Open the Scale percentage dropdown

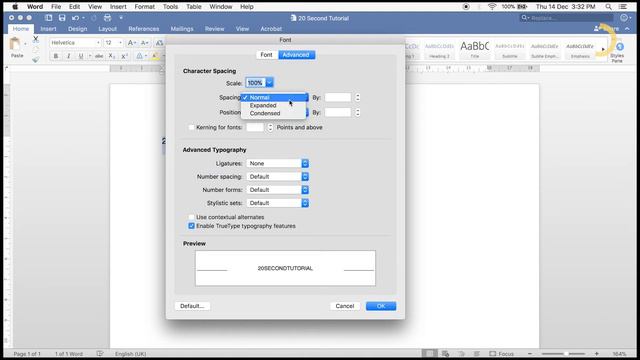[x=269, y=83]
